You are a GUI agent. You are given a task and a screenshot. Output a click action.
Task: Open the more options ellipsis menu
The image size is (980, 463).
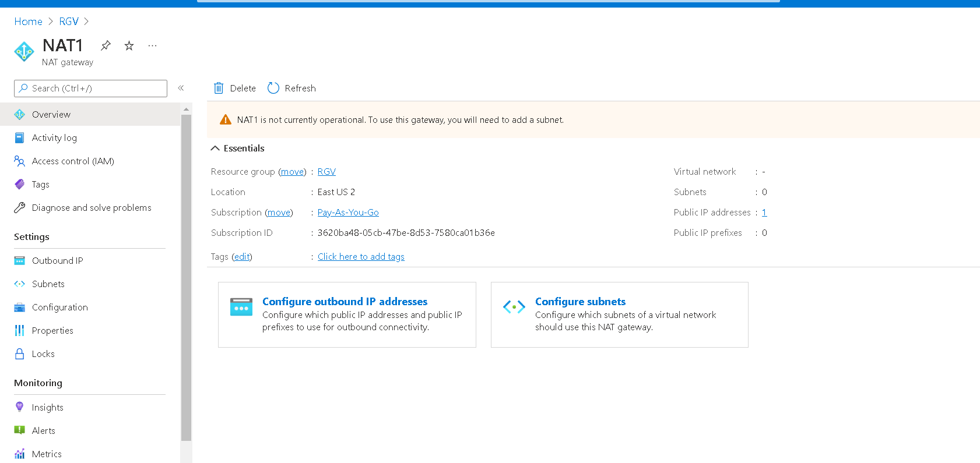pos(152,45)
